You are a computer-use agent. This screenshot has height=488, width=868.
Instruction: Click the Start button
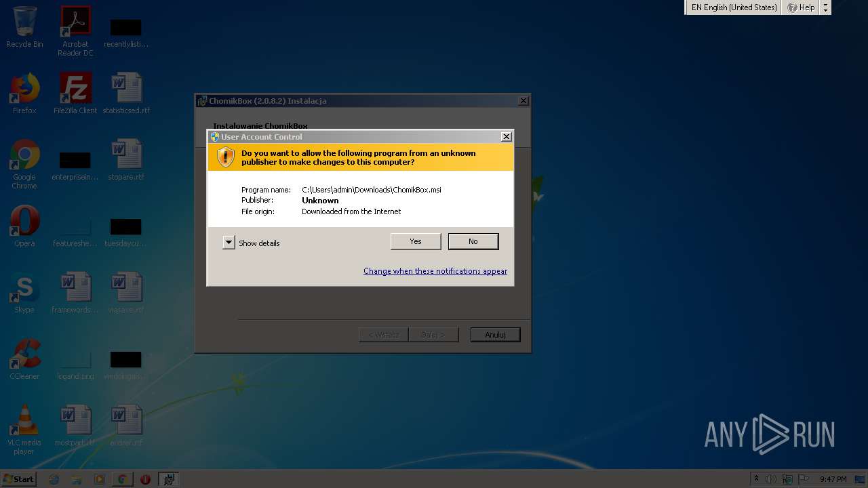tap(19, 479)
